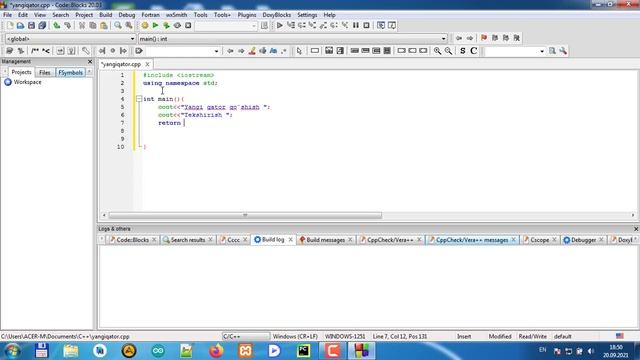Zoom out editor with magnifier minus icon

click(449, 51)
